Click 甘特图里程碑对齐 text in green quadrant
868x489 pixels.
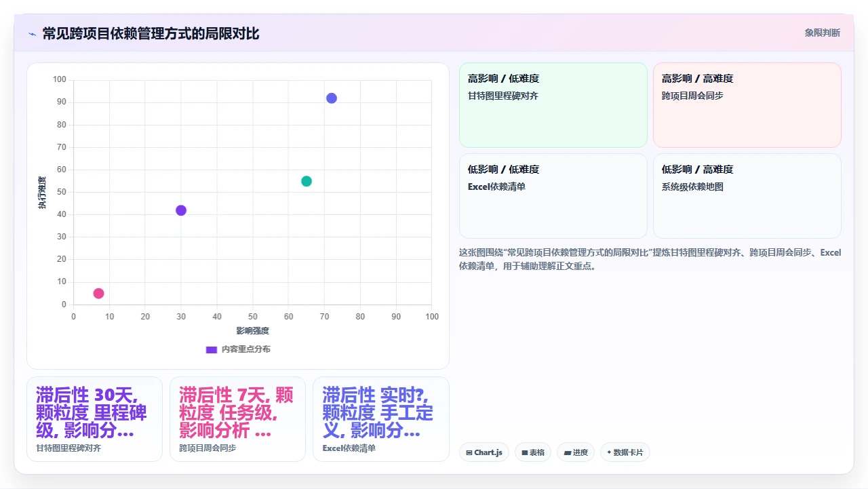(x=503, y=96)
